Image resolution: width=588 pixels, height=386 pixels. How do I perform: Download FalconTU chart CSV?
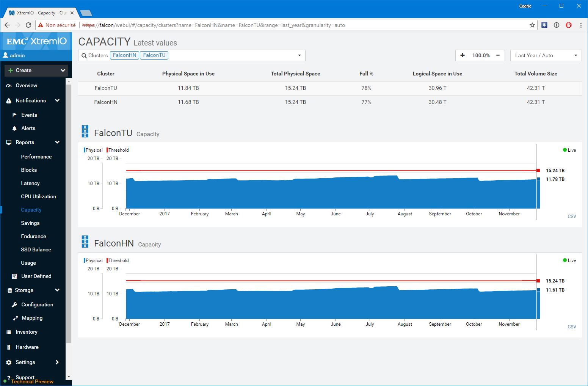(572, 217)
